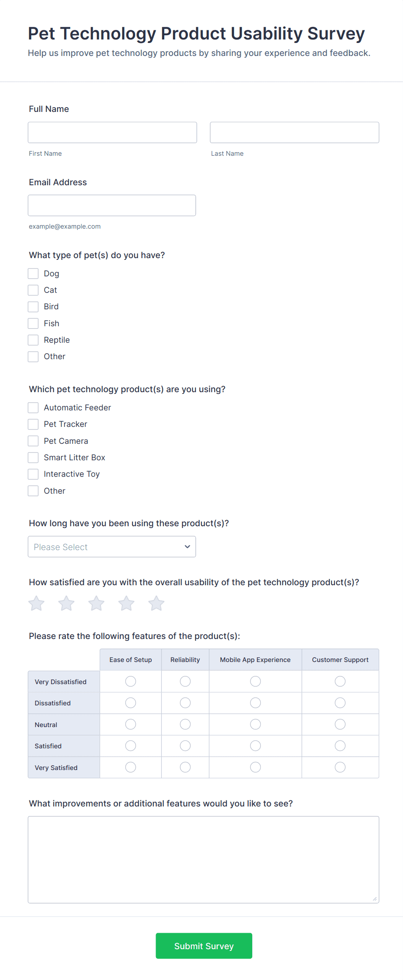
Task: Give a five-star usability rating
Action: (156, 603)
